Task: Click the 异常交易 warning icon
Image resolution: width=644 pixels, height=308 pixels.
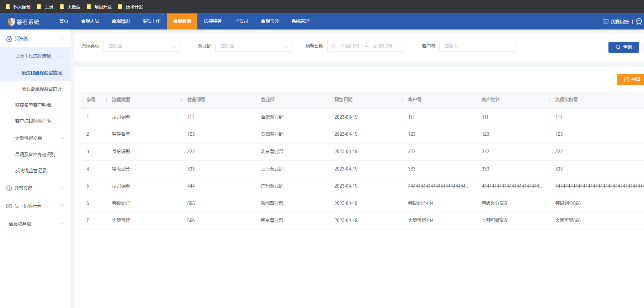Action: 9,188
